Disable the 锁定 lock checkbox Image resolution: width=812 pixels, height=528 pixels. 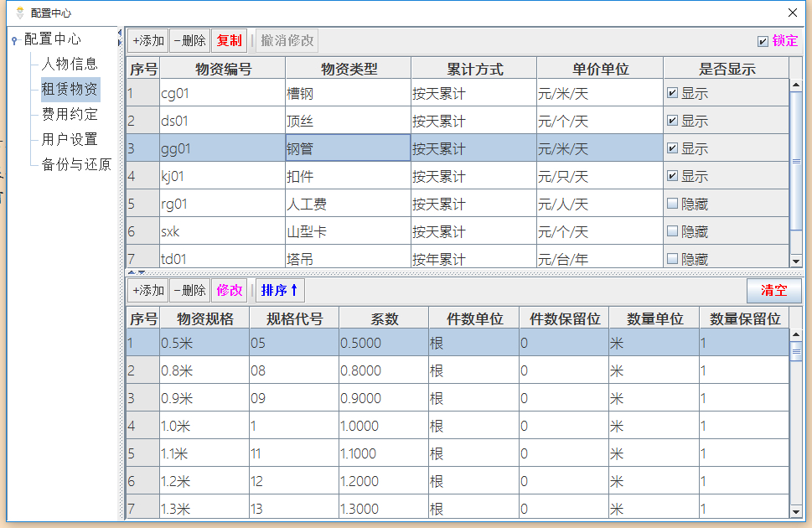(x=763, y=40)
